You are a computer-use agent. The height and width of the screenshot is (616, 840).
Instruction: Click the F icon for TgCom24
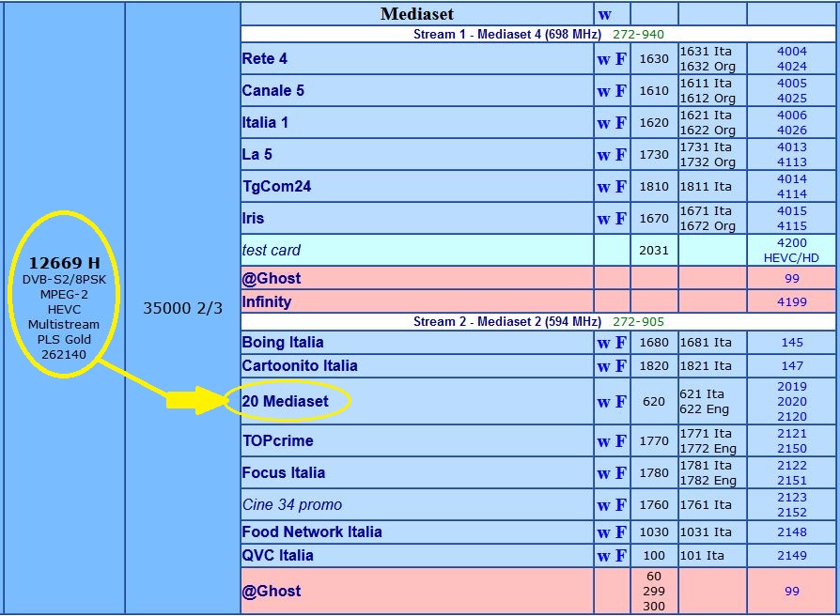coord(620,187)
